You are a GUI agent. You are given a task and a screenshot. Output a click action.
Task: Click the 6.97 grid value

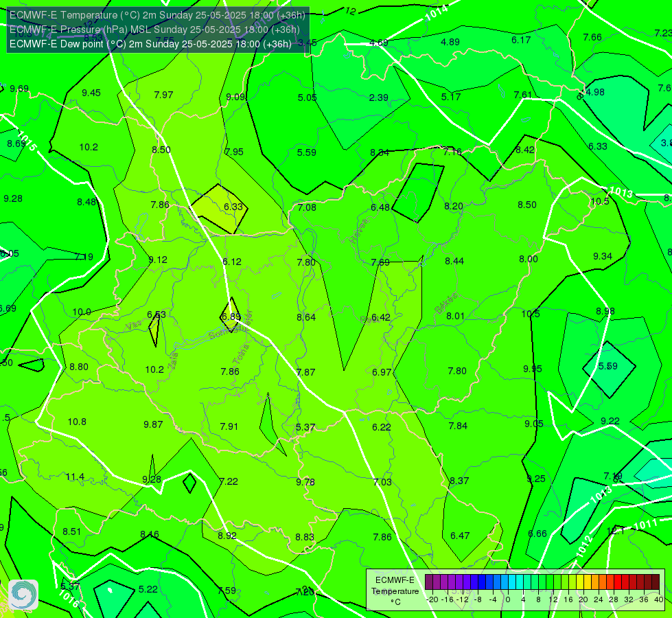pyautogui.click(x=382, y=372)
